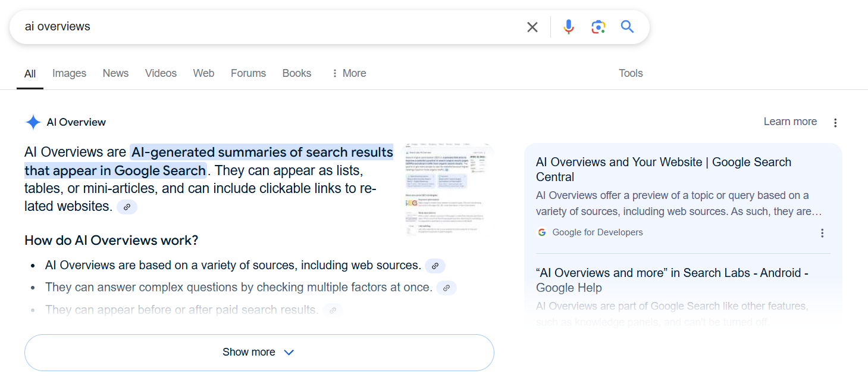The width and height of the screenshot is (868, 386).
Task: Click the Google for Developers source name
Action: click(597, 232)
